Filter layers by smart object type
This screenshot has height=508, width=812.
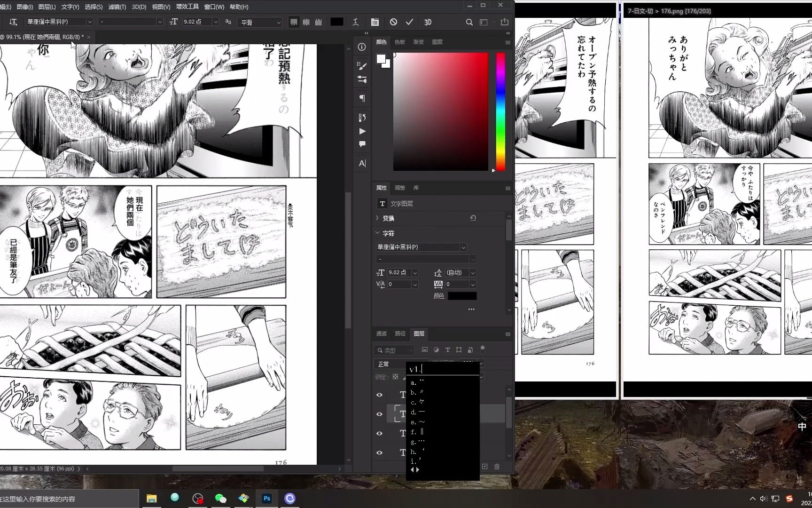pos(470,350)
